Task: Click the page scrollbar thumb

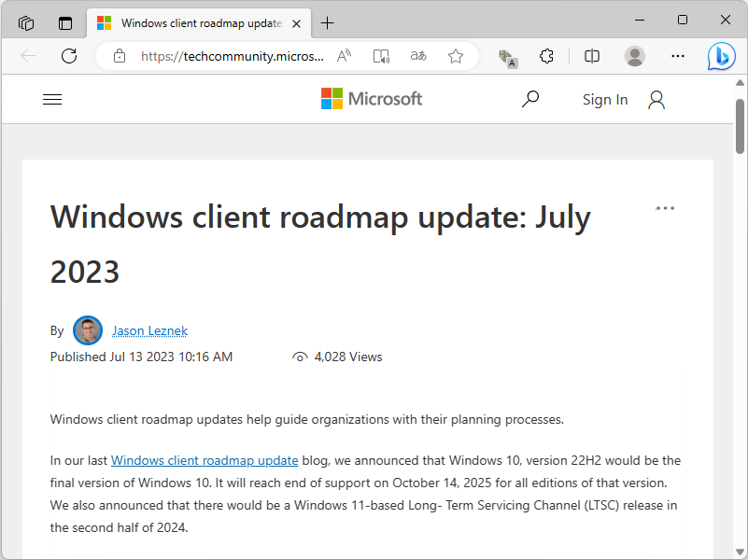Action: tap(740, 126)
